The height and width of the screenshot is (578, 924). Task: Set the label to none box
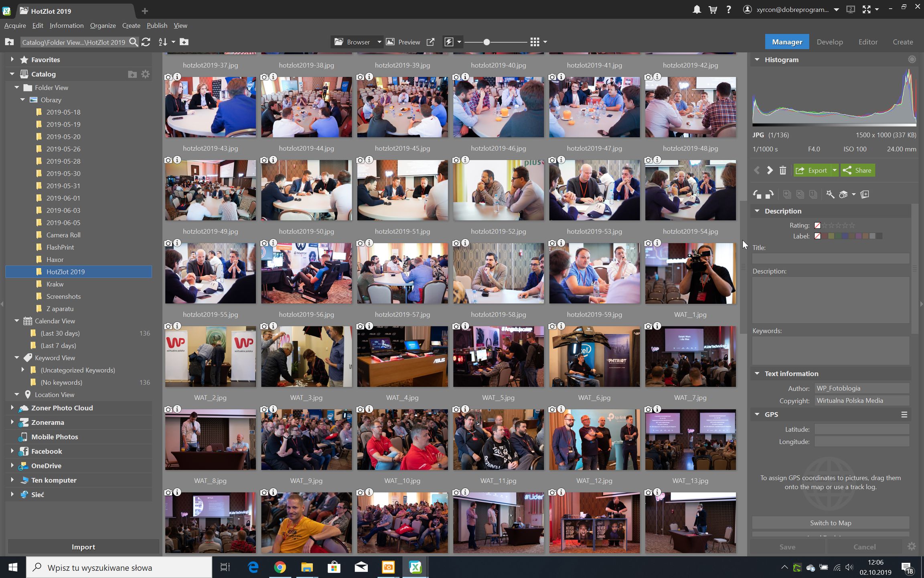click(817, 236)
